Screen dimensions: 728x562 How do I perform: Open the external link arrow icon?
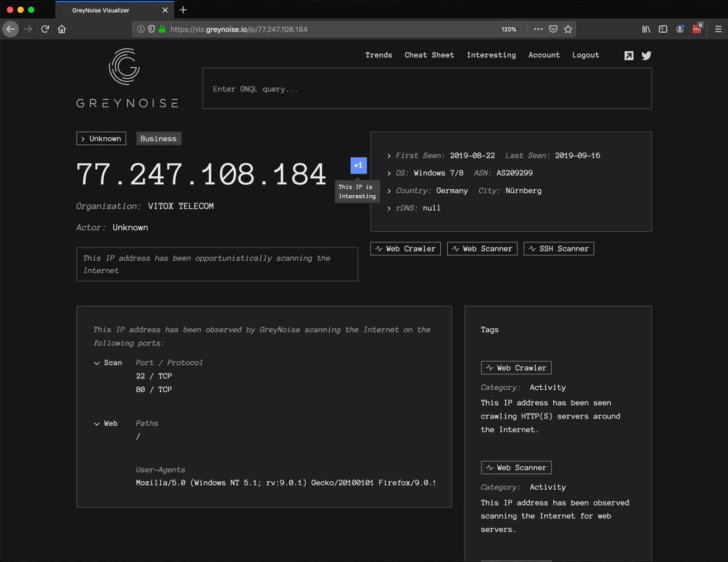pyautogui.click(x=629, y=55)
